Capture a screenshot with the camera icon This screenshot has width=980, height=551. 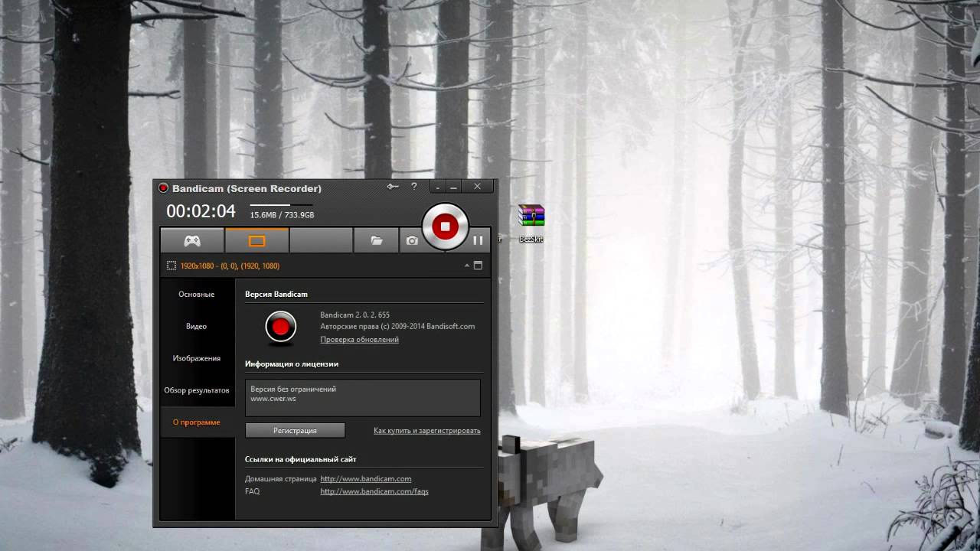pyautogui.click(x=412, y=240)
